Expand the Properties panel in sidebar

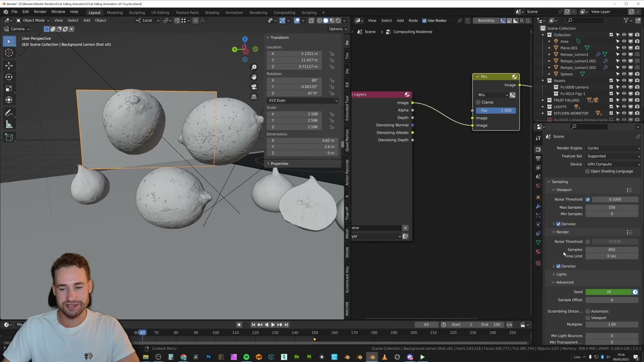pos(279,164)
